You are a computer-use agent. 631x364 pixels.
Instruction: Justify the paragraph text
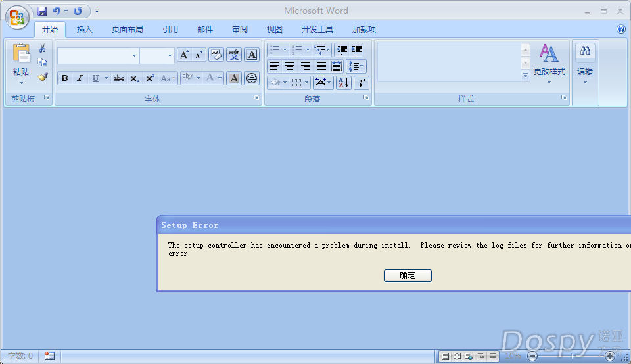321,66
